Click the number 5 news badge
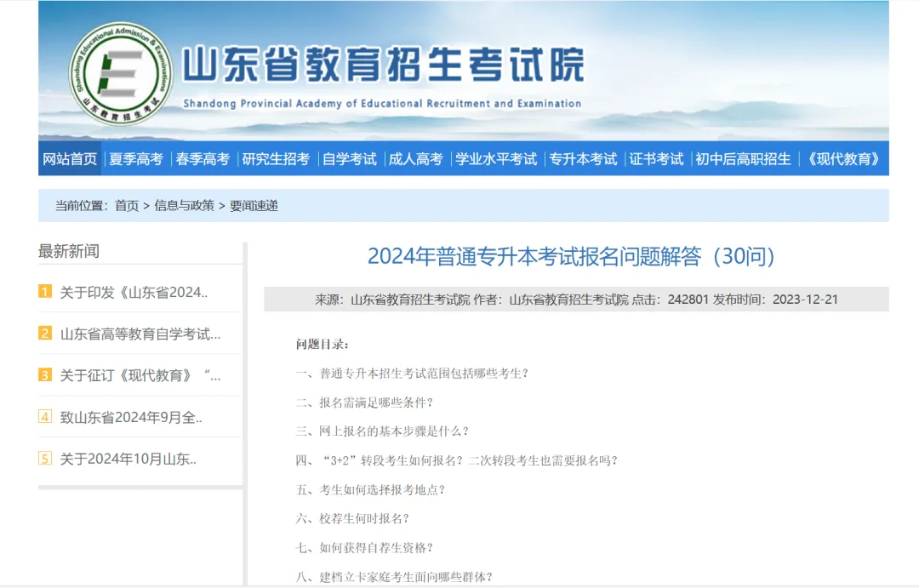919x588 pixels. coord(45,459)
